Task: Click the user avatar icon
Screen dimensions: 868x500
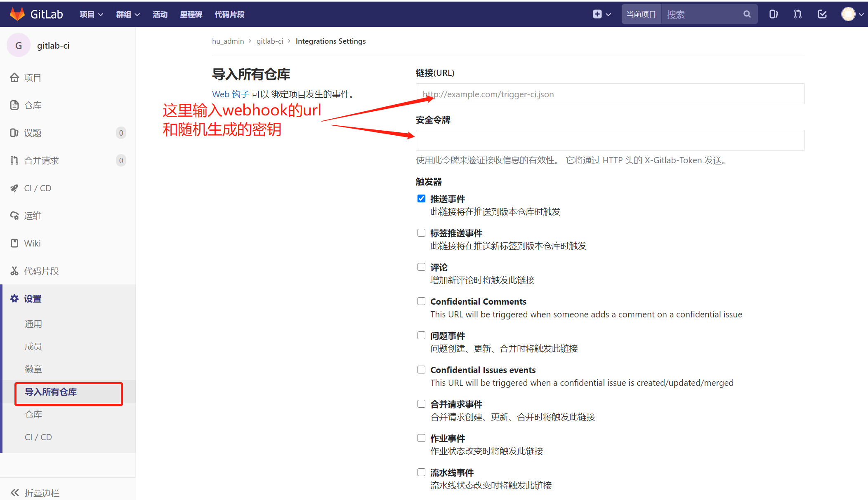Action: [x=848, y=14]
